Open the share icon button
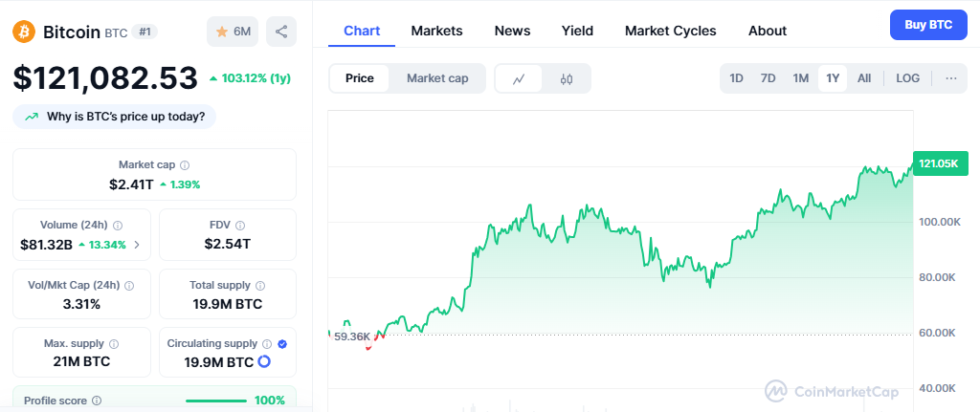 281,32
